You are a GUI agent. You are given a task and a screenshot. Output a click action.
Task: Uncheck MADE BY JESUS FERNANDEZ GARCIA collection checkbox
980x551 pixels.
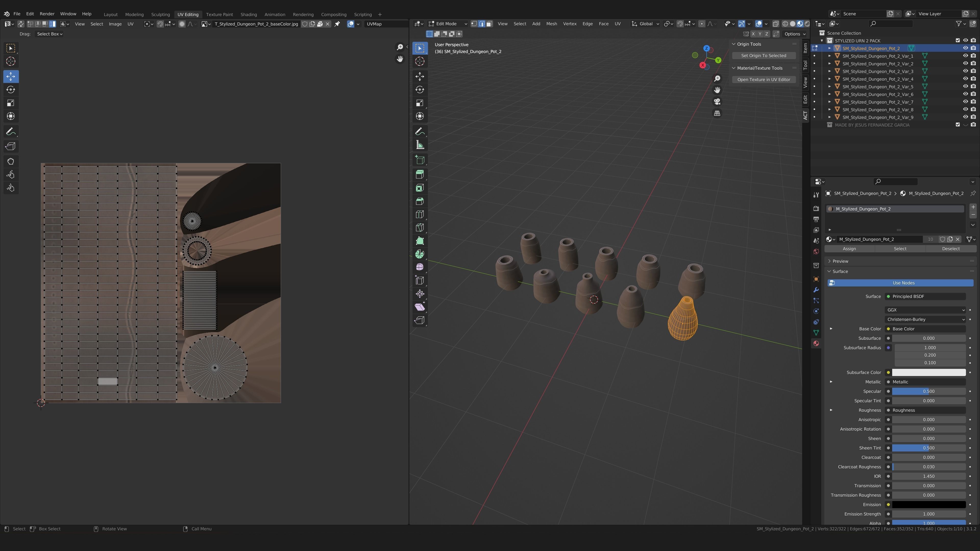[x=958, y=125]
